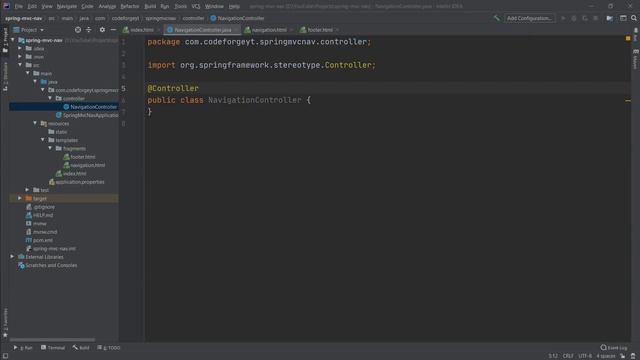Image resolution: width=640 pixels, height=360 pixels.
Task: Open the Database tool window strip
Action: tap(636, 34)
